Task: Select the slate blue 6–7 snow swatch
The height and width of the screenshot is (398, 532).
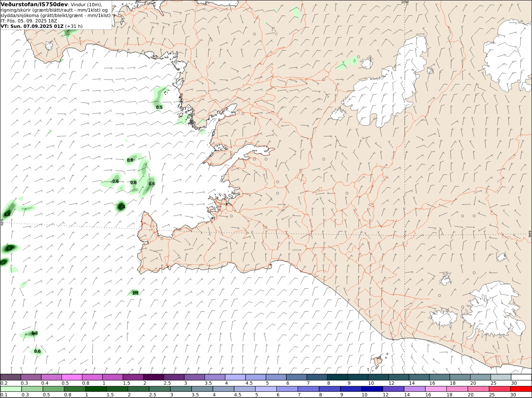Action: click(x=297, y=377)
